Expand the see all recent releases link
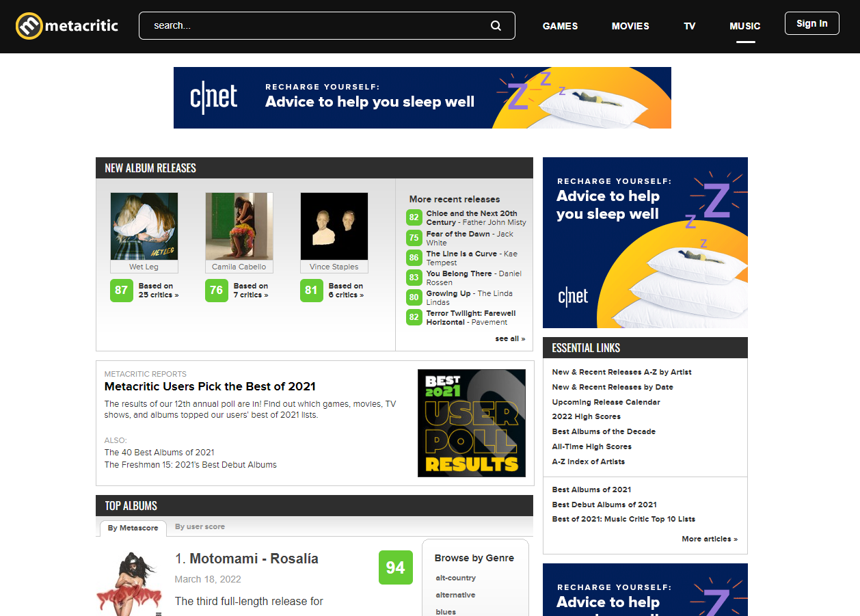The width and height of the screenshot is (860, 616). [x=510, y=338]
